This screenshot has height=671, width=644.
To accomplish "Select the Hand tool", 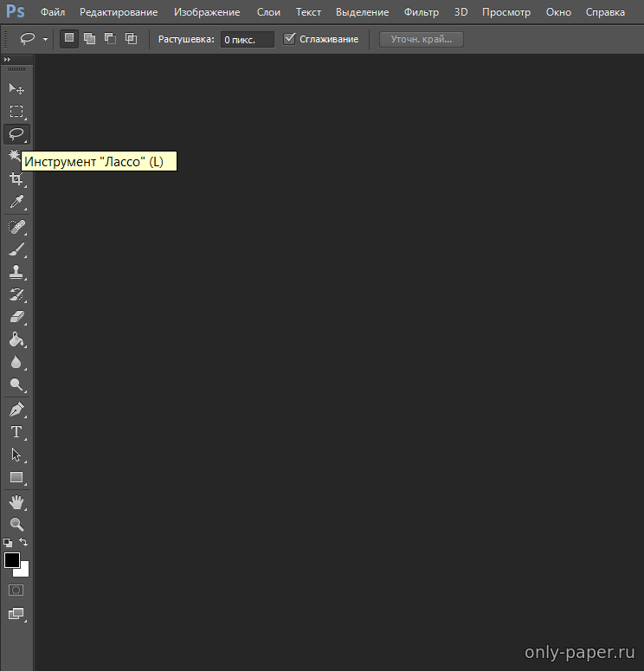I will (16, 501).
